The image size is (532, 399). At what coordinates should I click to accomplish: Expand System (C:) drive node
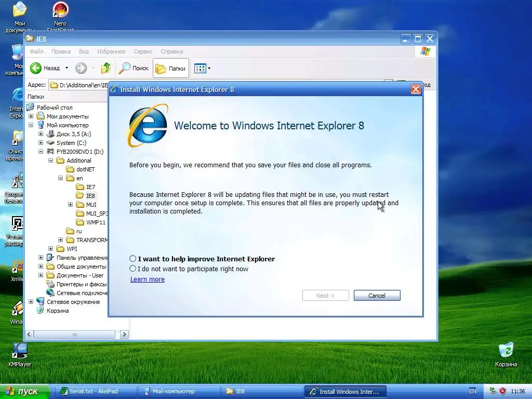41,143
